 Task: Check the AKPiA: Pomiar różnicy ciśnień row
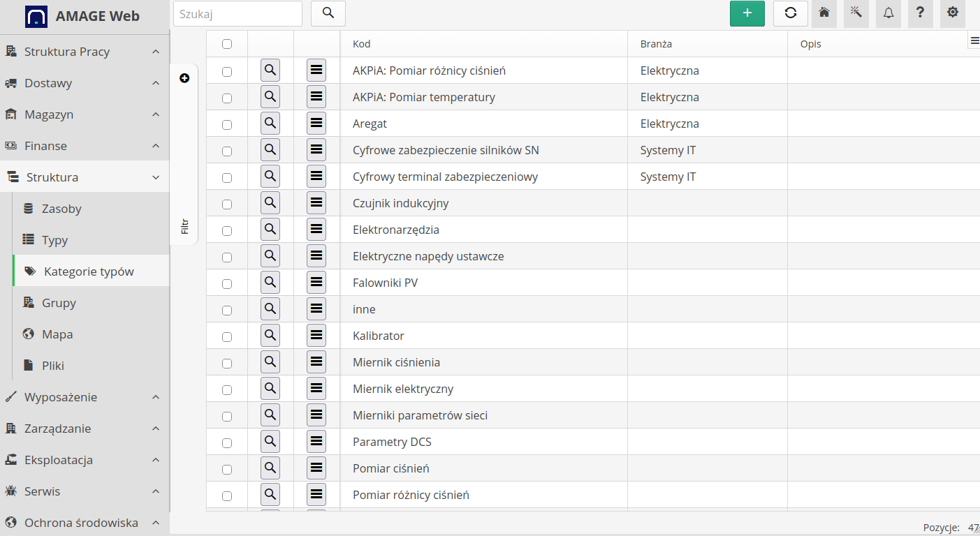(x=227, y=71)
